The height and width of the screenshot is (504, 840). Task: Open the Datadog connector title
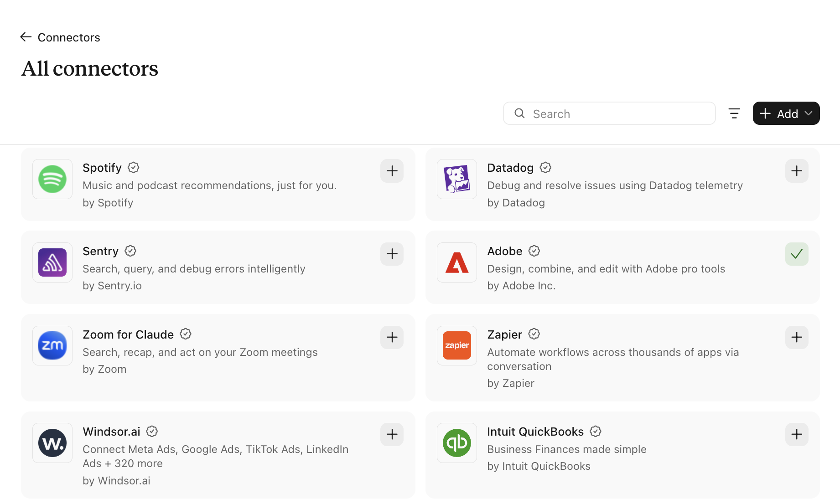pos(510,168)
